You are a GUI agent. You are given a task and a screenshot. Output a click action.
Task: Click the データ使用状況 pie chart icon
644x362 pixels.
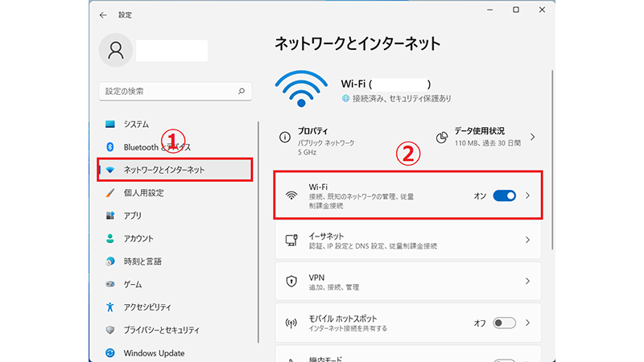[x=442, y=138]
